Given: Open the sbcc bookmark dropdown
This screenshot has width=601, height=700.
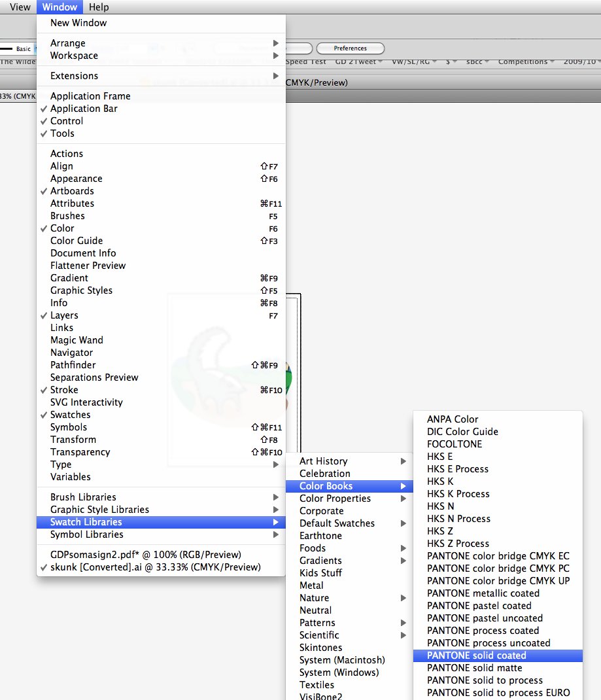Looking at the screenshot, I should pyautogui.click(x=477, y=61).
